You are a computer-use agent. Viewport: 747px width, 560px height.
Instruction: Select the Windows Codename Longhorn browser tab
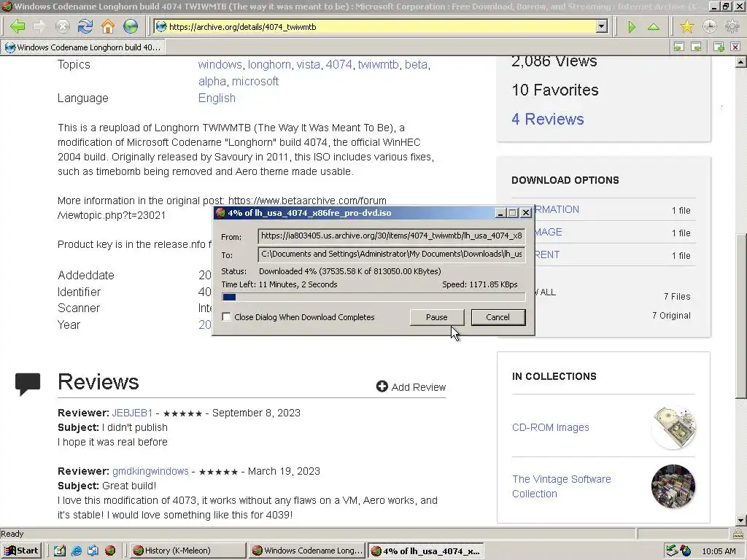click(83, 47)
